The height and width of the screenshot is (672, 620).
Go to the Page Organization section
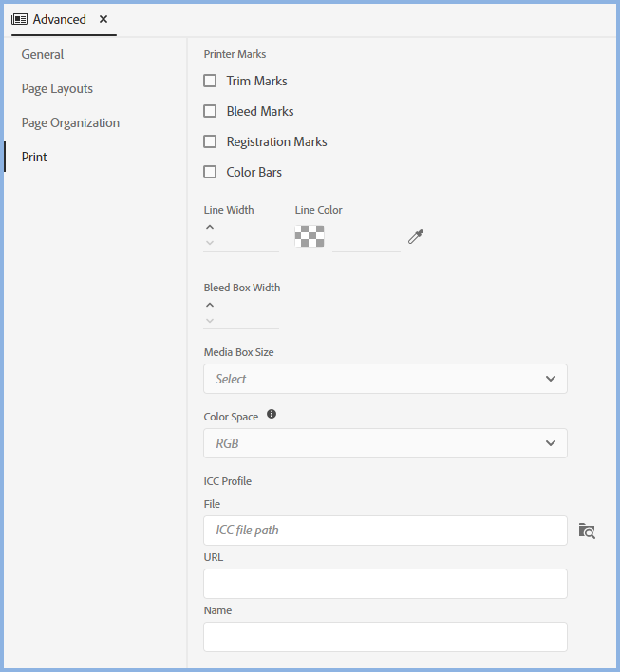(70, 122)
